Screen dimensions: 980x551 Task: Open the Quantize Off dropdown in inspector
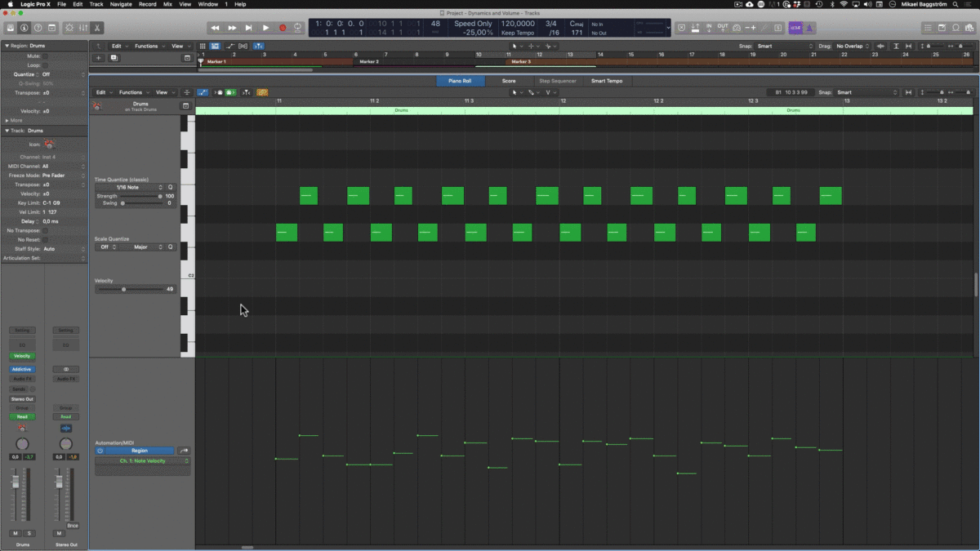click(x=63, y=74)
